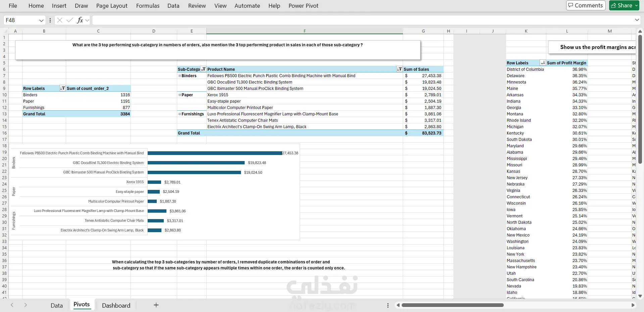The height and width of the screenshot is (312, 644).
Task: Click vertical scrollbar down arrow
Action: [640, 296]
